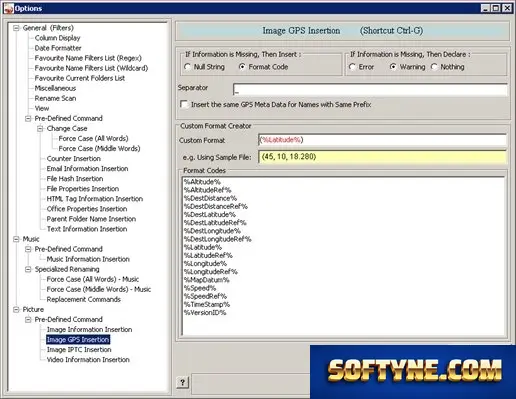This screenshot has height=399, width=516.
Task: Select Counter Insertion in the tree
Action: [73, 158]
